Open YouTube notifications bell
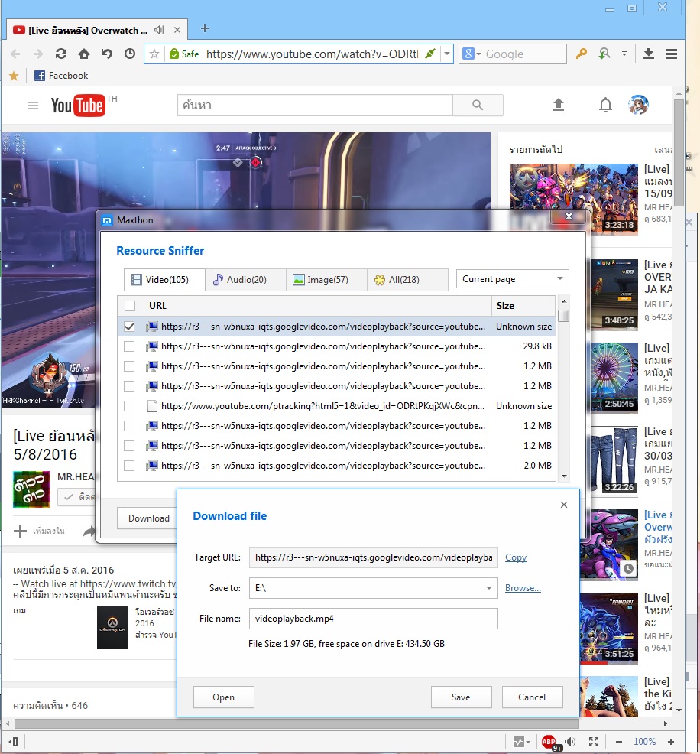700x754 pixels. pyautogui.click(x=605, y=105)
